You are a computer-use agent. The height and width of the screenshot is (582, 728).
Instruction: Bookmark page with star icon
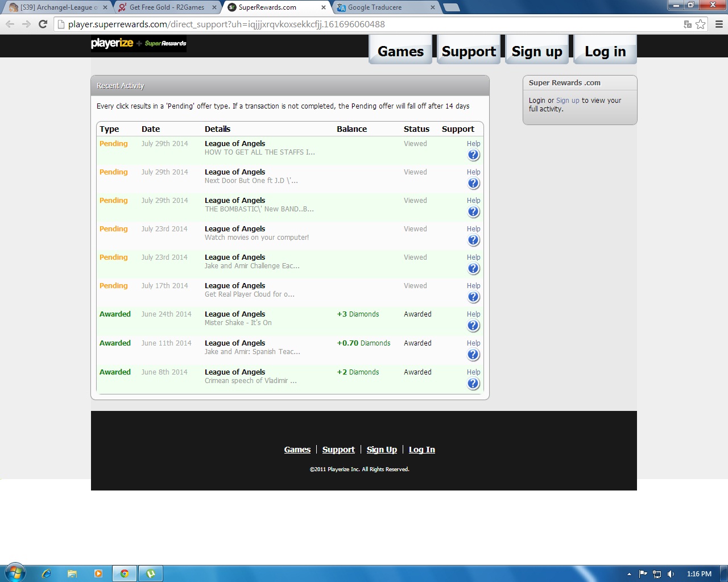(x=701, y=24)
